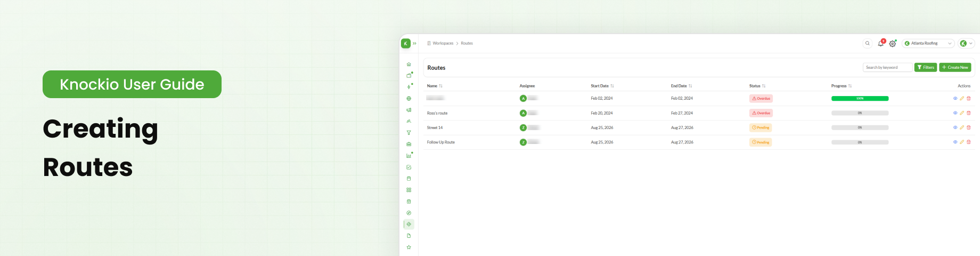The height and width of the screenshot is (256, 980).
Task: View Street 14 with eye icon
Action: click(955, 127)
